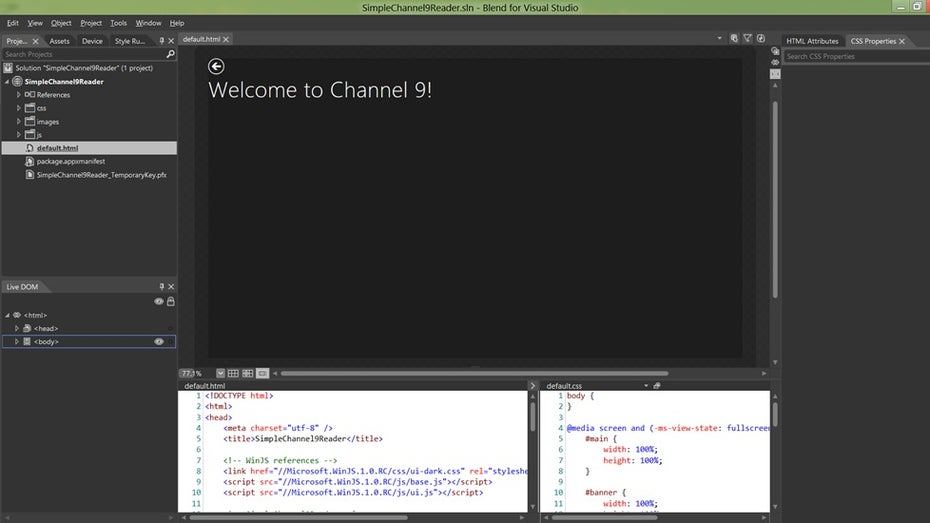The width and height of the screenshot is (930, 523).
Task: Click the back arrow on the design canvas
Action: click(216, 66)
